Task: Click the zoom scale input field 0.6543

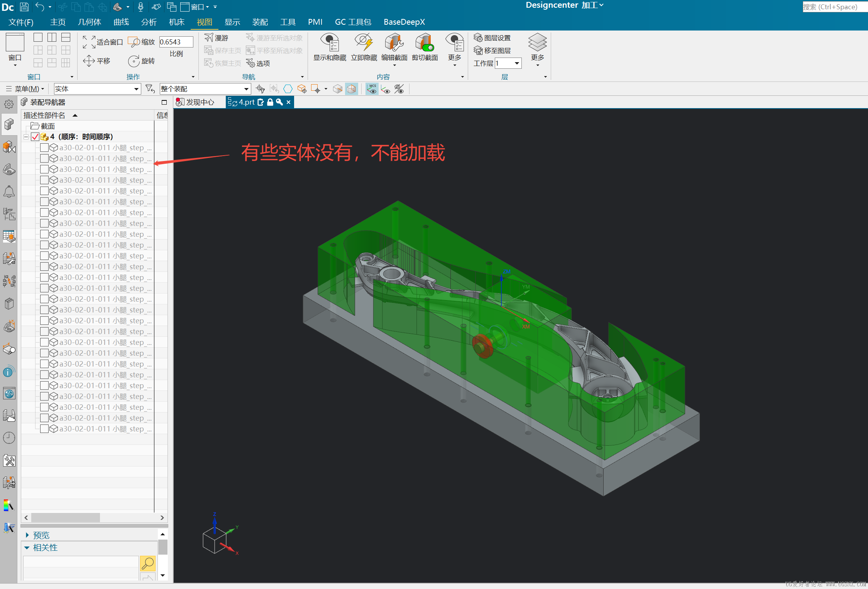Action: [x=176, y=42]
